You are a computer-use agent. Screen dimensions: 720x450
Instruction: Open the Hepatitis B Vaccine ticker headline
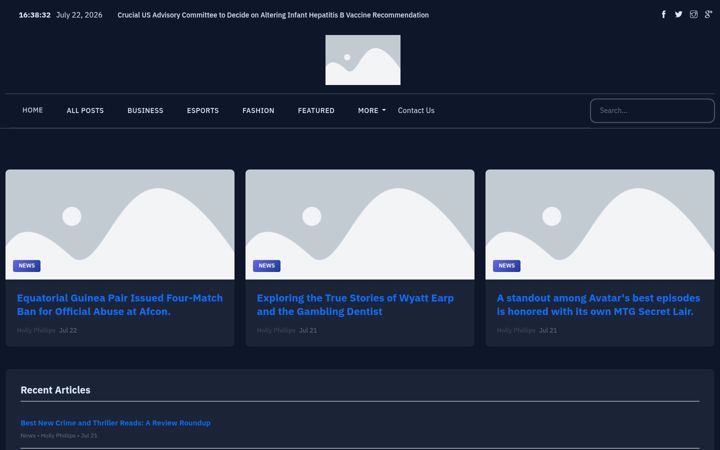pyautogui.click(x=273, y=15)
